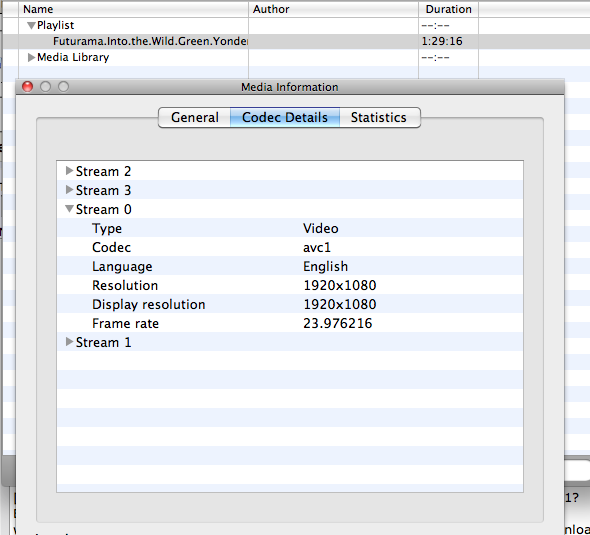This screenshot has width=590, height=535.
Task: Expand Stream 3 disclosure triangle
Action: (69, 190)
